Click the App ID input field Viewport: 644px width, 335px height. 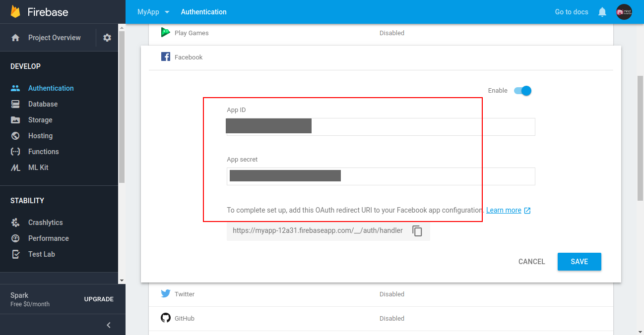381,127
